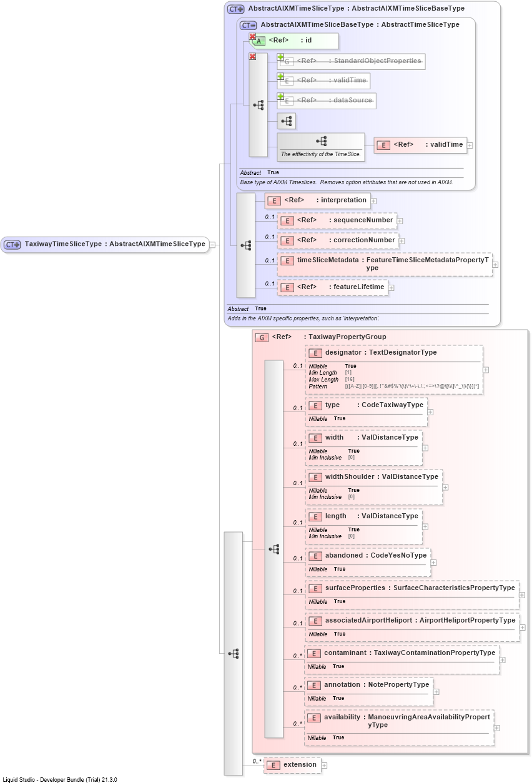Click the element icon of contaminant
The height and width of the screenshot is (783, 532).
coord(313,653)
